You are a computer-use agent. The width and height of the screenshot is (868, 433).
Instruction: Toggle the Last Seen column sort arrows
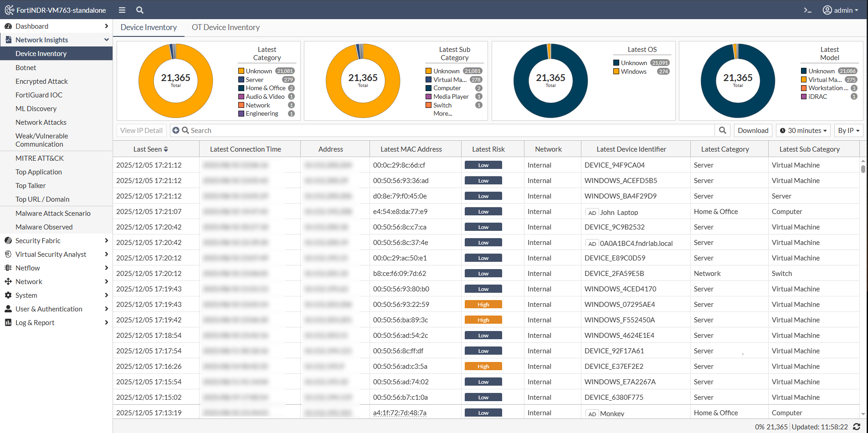pyautogui.click(x=166, y=149)
